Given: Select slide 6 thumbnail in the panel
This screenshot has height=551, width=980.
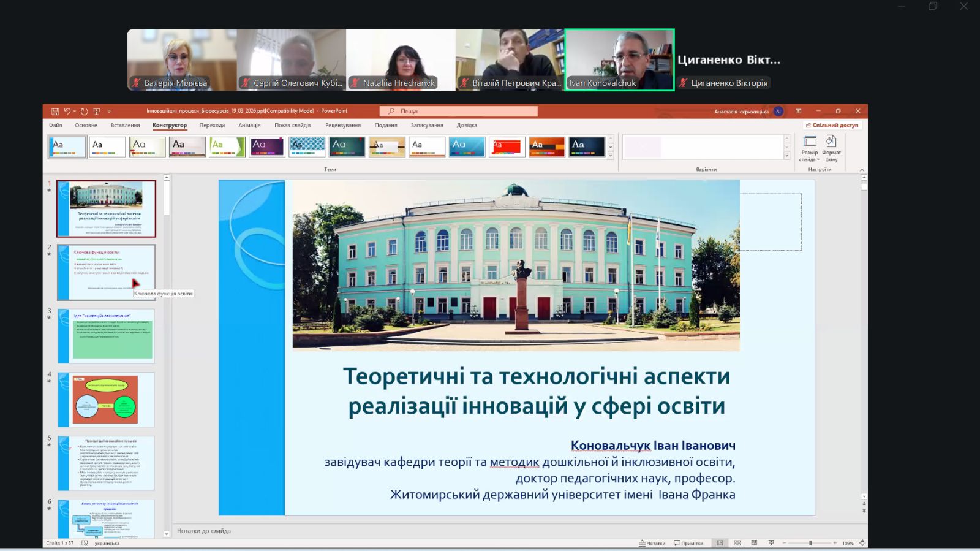Looking at the screenshot, I should pyautogui.click(x=107, y=519).
